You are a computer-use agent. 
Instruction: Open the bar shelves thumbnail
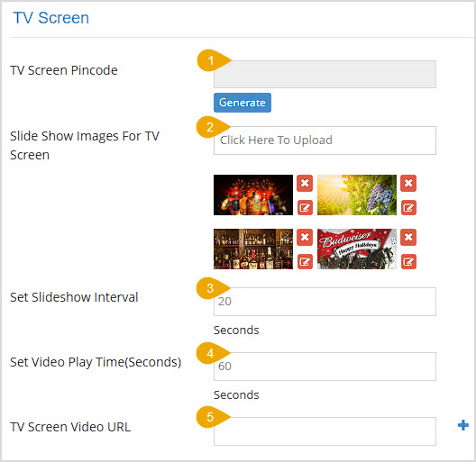[x=253, y=249]
